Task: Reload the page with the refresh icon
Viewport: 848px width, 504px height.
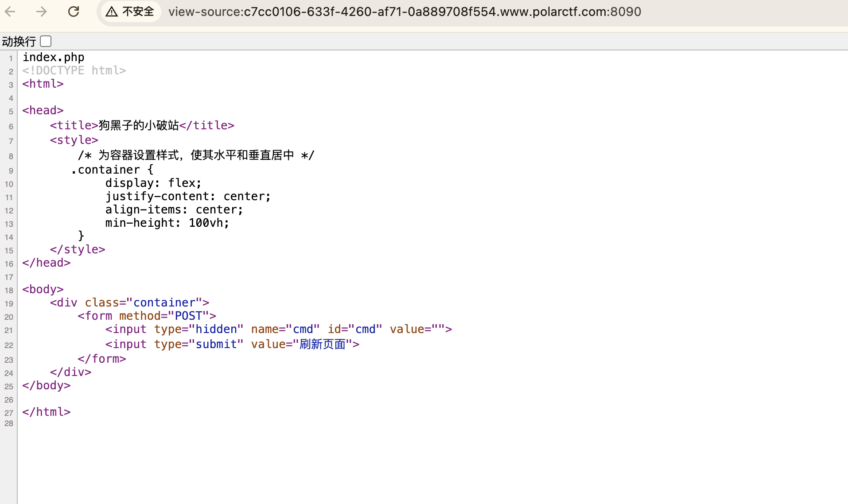Action: click(x=74, y=12)
